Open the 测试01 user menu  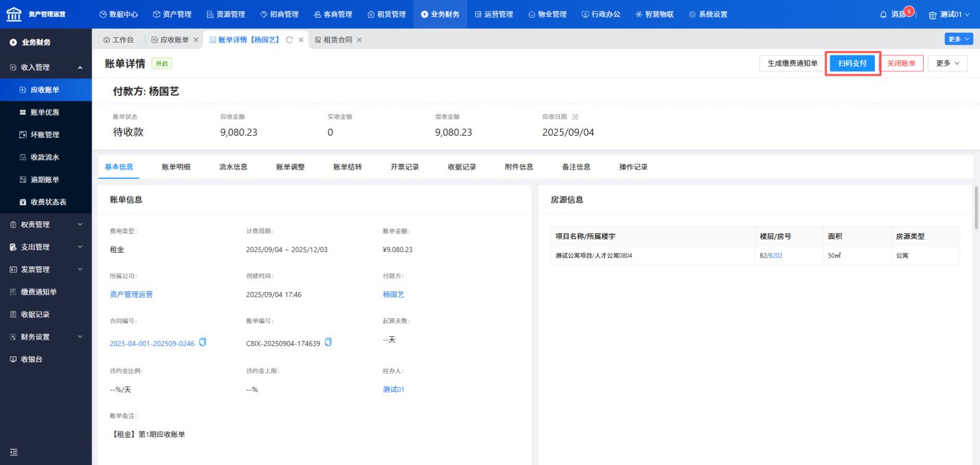click(950, 14)
